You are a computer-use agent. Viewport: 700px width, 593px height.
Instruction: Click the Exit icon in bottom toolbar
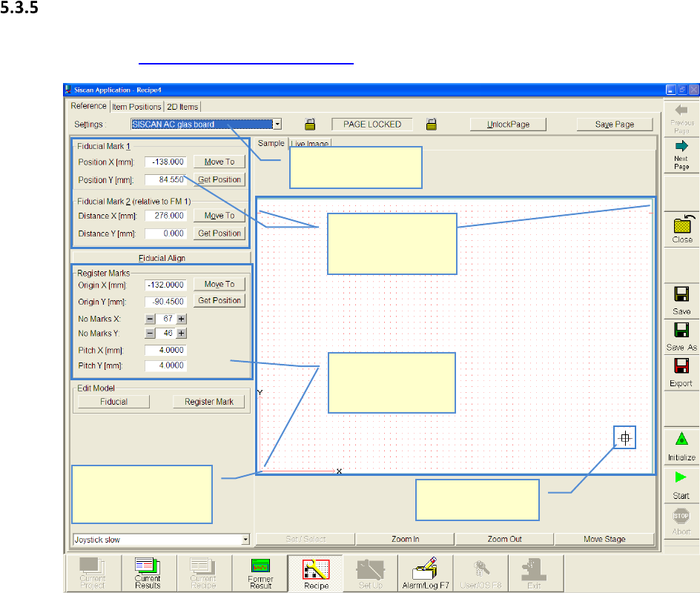coord(535,574)
